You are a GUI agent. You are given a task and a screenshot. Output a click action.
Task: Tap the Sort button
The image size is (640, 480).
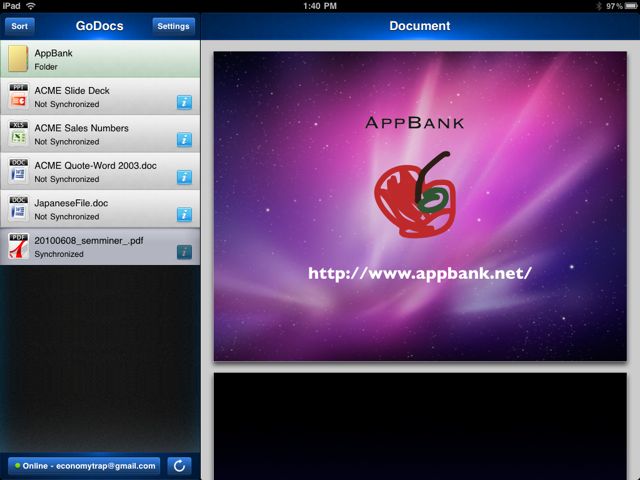tap(20, 26)
